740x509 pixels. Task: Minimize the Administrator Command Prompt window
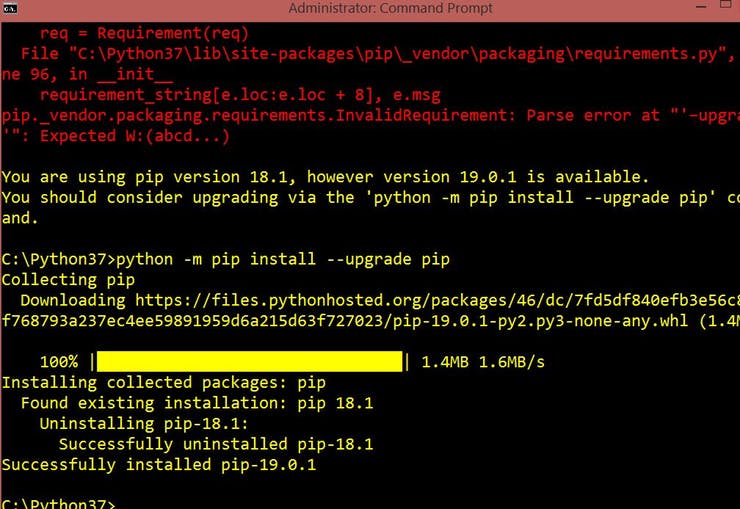coord(701,7)
